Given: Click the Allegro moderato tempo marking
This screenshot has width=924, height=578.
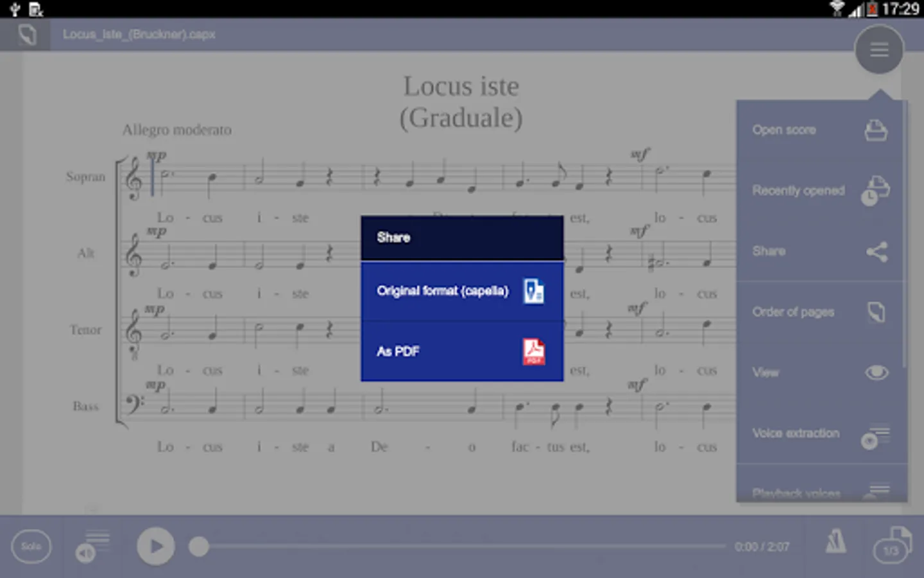Looking at the screenshot, I should (177, 130).
